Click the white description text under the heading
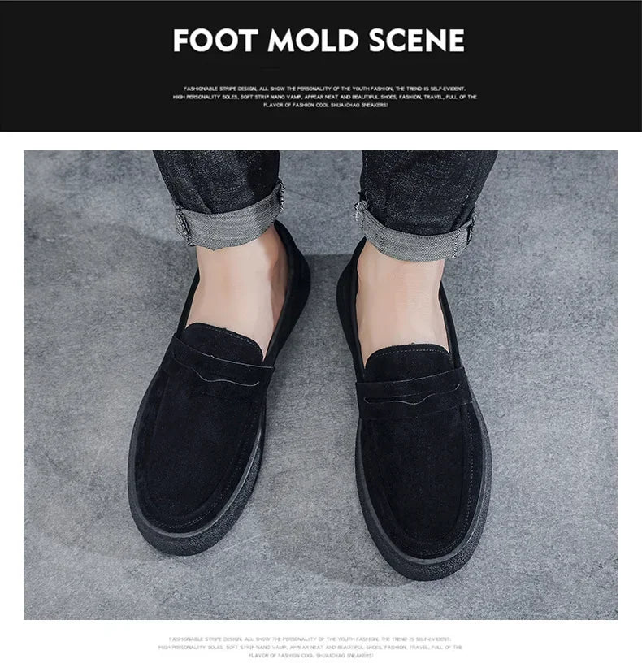This screenshot has width=642, height=672. coord(325,97)
